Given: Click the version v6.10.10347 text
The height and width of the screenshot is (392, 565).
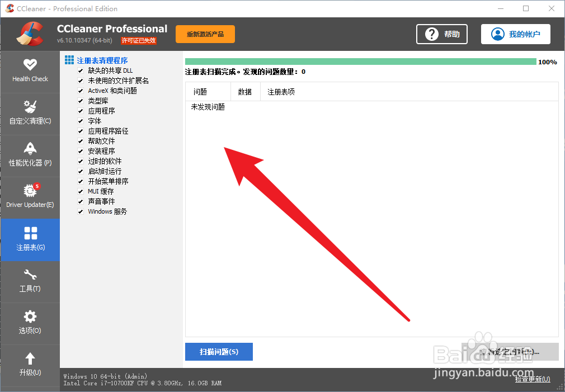Looking at the screenshot, I should pyautogui.click(x=84, y=40).
